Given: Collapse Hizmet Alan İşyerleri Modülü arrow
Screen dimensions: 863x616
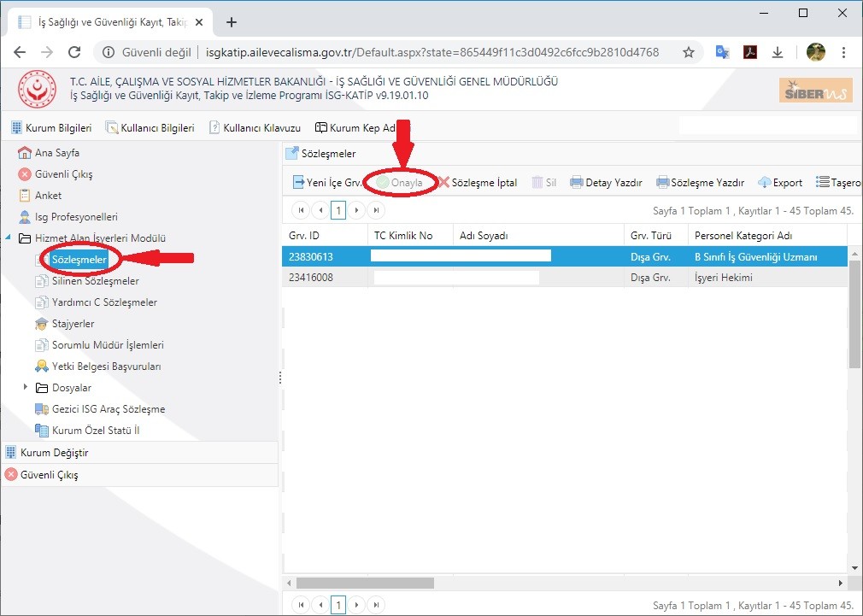Looking at the screenshot, I should (9, 238).
